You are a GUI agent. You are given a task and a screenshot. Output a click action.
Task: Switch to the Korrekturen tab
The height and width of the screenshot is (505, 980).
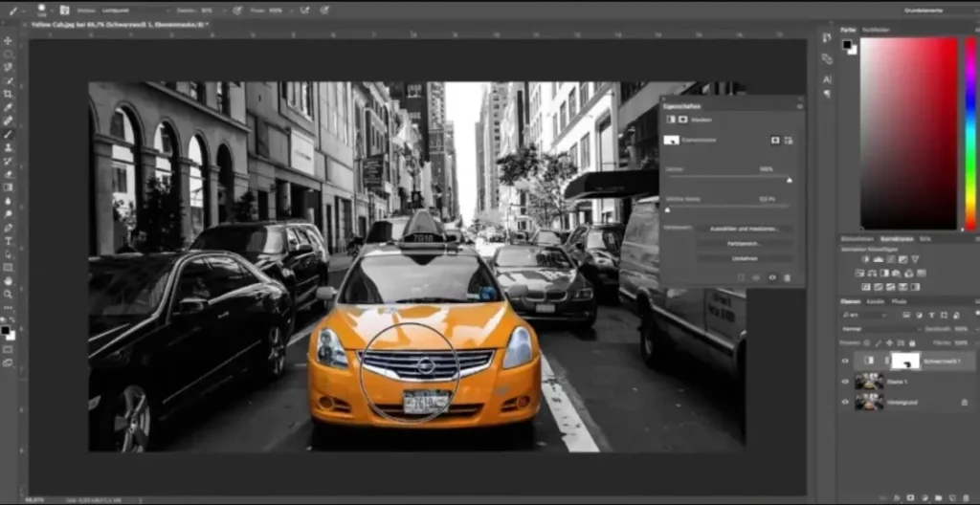(897, 239)
